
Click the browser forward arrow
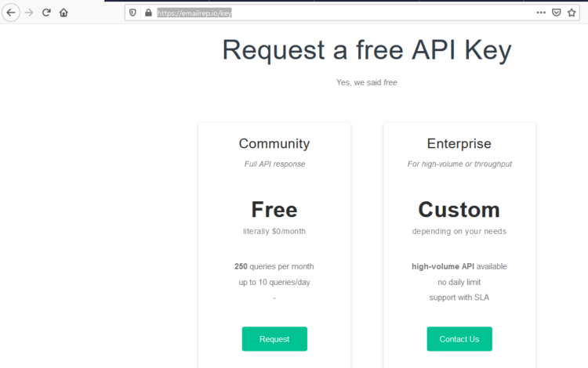[x=29, y=13]
